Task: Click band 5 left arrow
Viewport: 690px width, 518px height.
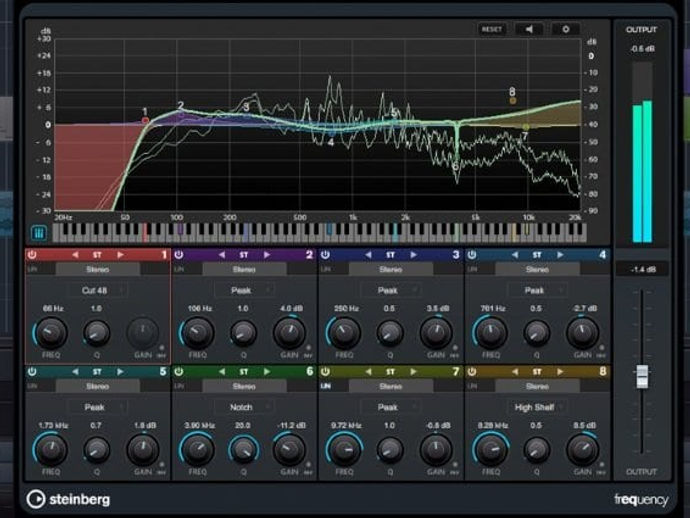Action: (75, 371)
